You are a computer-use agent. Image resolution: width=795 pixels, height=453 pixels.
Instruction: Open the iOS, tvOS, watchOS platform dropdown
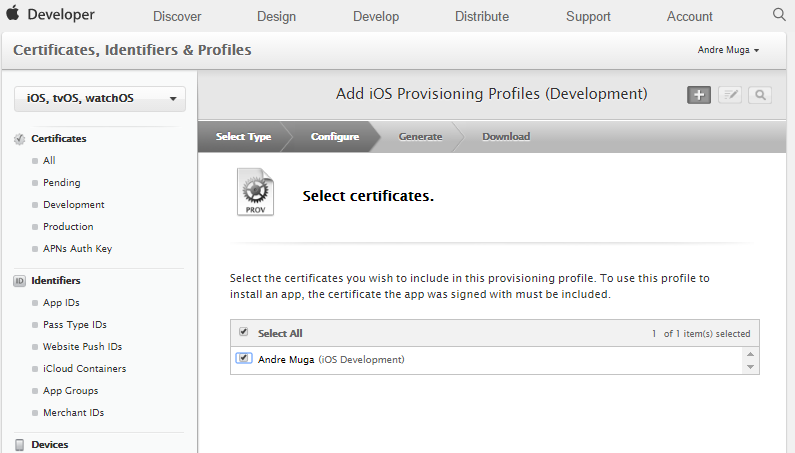pyautogui.click(x=100, y=98)
